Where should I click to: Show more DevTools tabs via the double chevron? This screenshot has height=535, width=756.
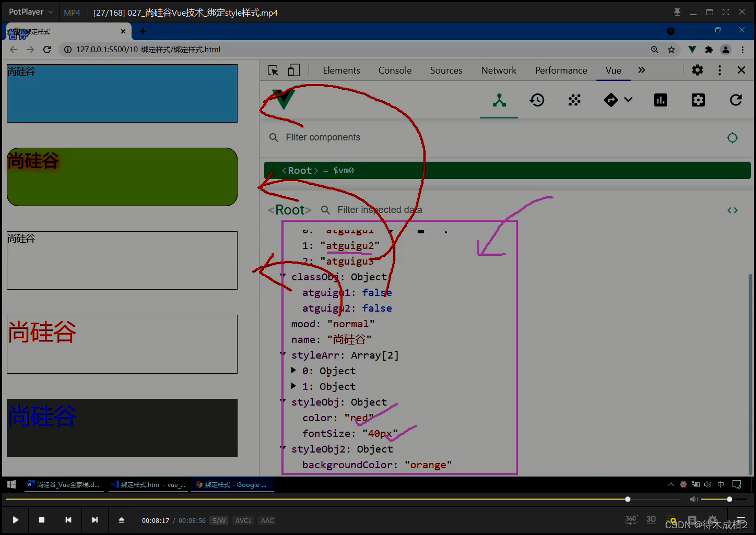[x=642, y=70]
